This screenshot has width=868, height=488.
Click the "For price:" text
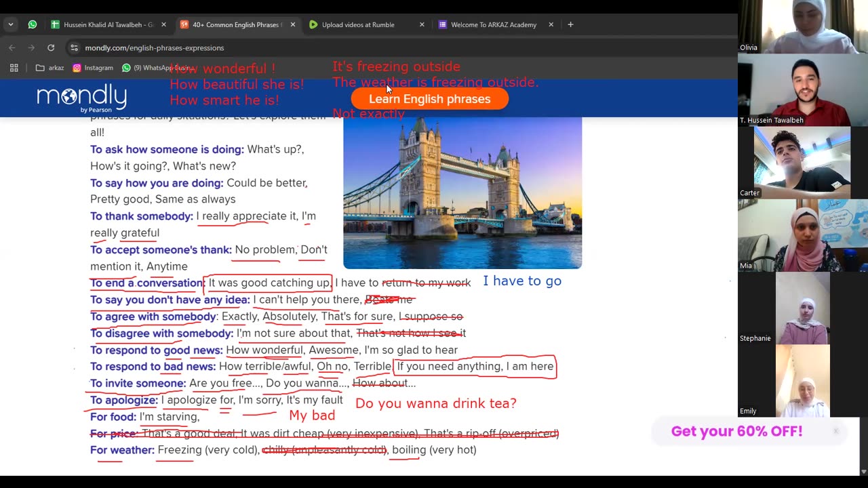tap(115, 433)
